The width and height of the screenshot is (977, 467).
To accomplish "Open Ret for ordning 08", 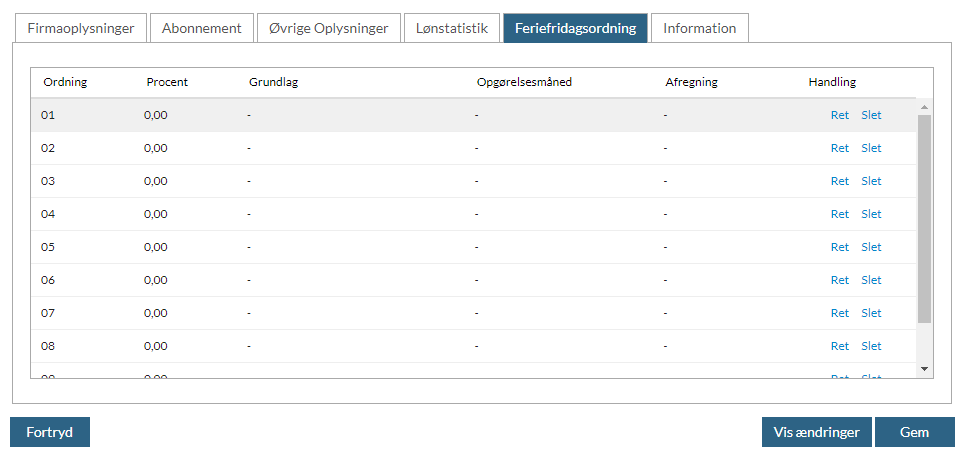I will [839, 346].
